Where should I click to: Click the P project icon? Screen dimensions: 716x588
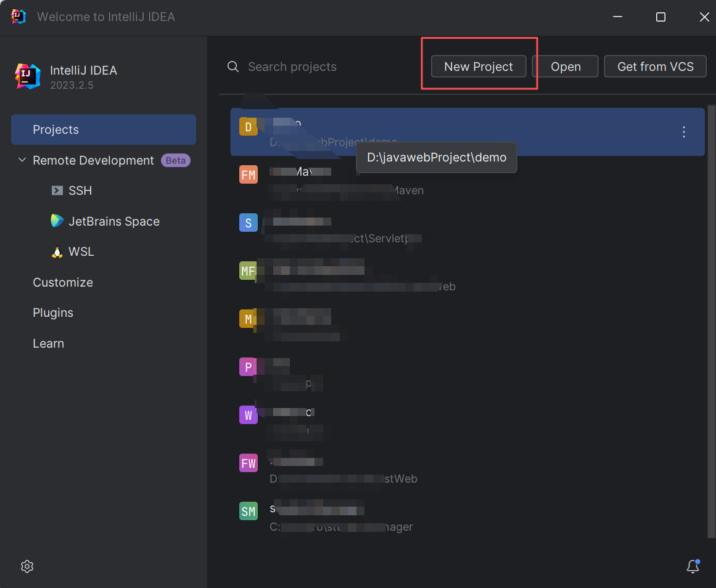(249, 367)
